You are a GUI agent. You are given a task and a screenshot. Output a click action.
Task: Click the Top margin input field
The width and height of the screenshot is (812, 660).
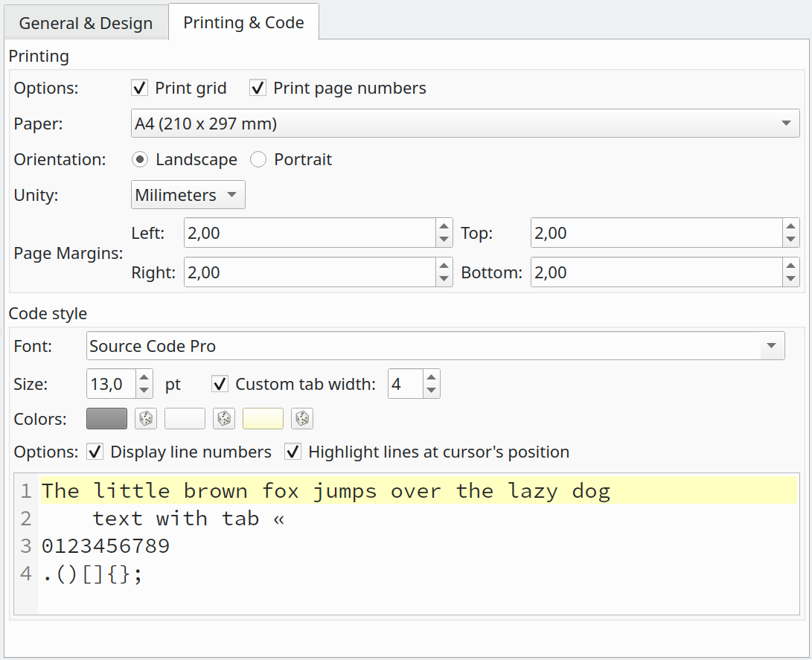click(x=656, y=233)
